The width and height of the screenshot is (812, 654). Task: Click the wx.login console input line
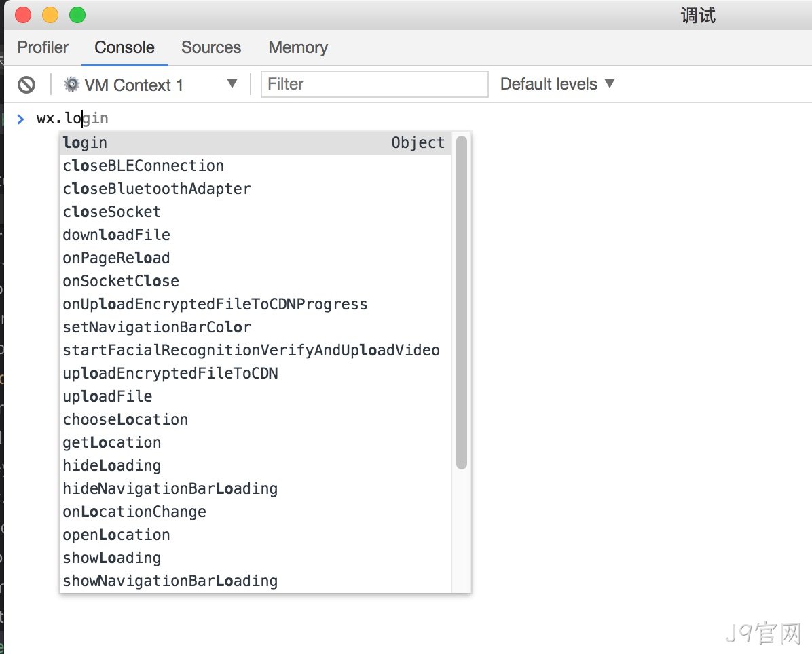click(73, 119)
